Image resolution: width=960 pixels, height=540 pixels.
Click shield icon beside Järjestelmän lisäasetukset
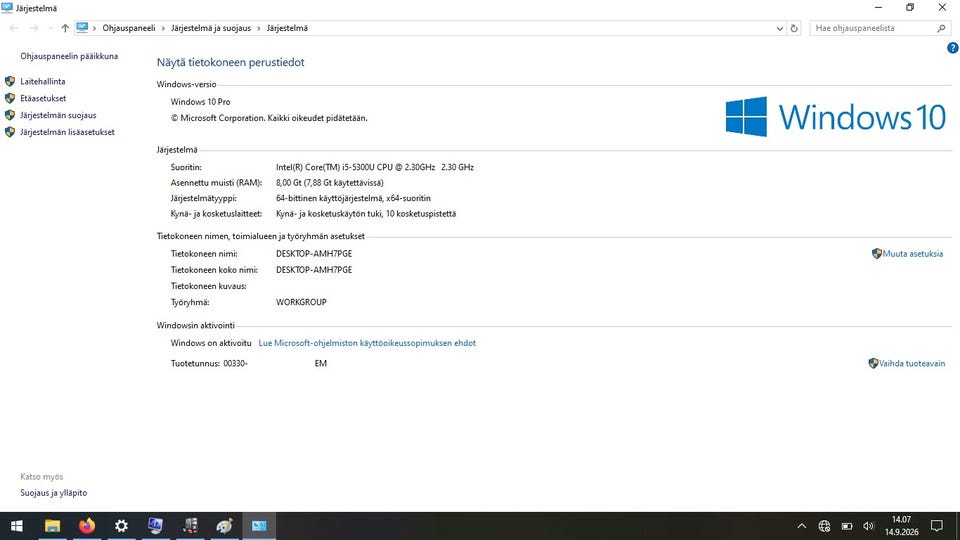tap(10, 132)
